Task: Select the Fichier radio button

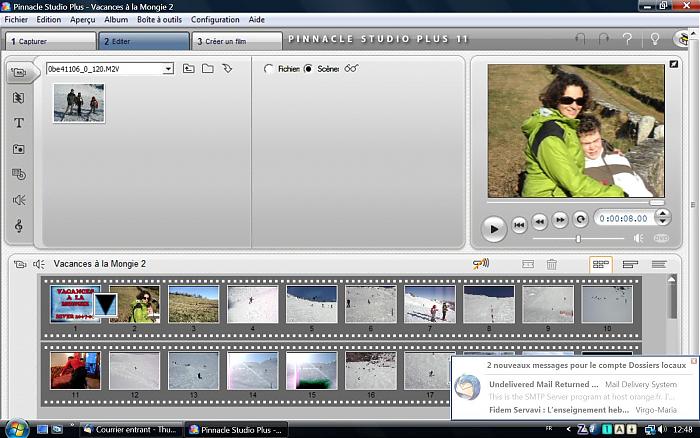Action: point(268,69)
